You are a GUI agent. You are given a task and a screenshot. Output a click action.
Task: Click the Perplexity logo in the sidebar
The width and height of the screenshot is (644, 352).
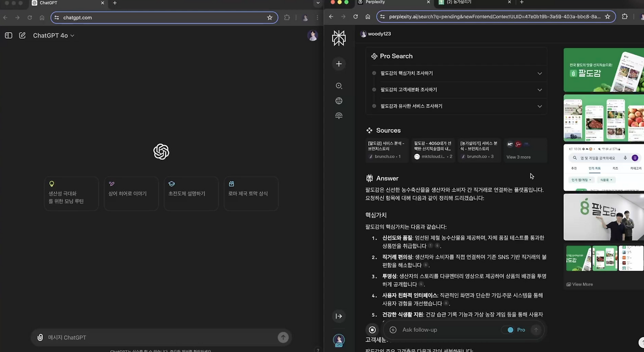coord(339,38)
